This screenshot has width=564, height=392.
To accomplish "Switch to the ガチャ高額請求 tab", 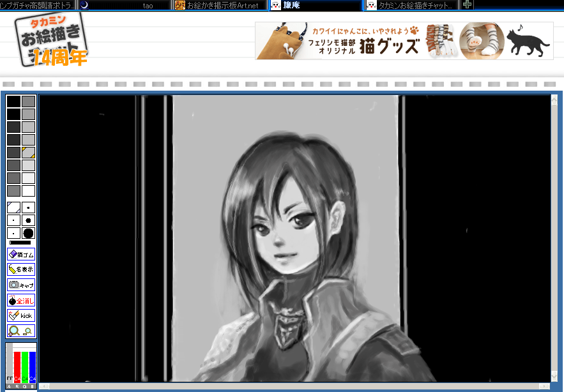I will pyautogui.click(x=38, y=5).
